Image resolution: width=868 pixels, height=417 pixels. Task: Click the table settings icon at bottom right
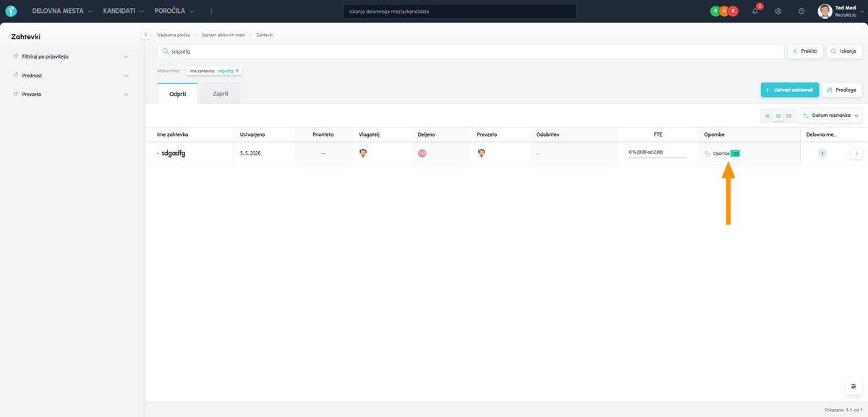(854, 387)
